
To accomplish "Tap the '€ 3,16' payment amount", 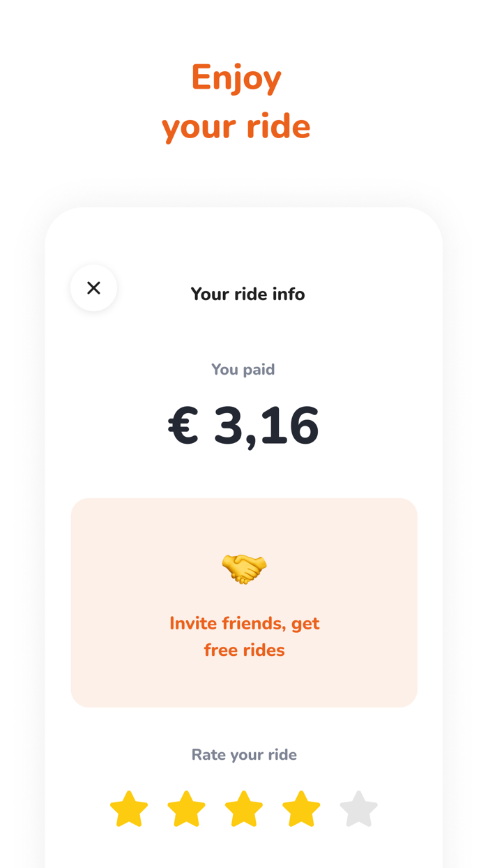I will pyautogui.click(x=243, y=426).
